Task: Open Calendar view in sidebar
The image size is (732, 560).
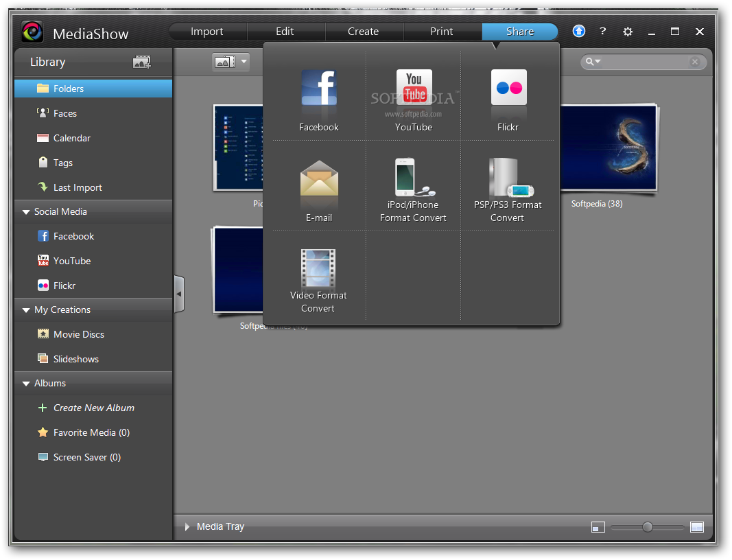Action: point(93,138)
